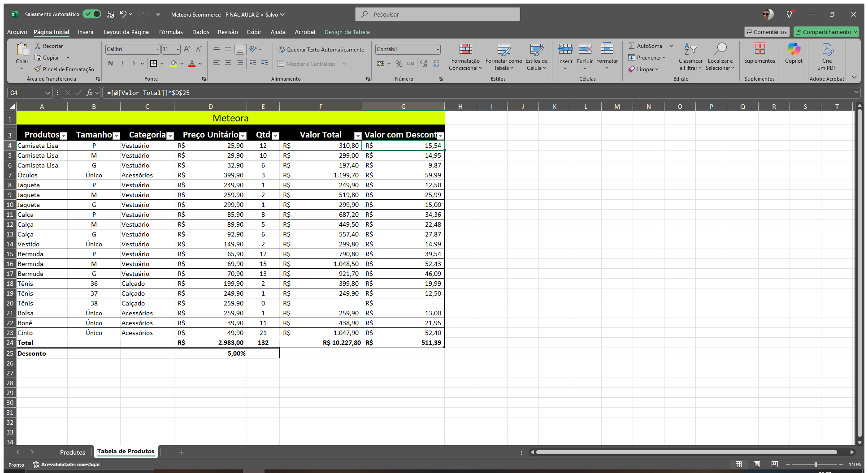
Task: Toggle italic (I) formatting
Action: 122,64
